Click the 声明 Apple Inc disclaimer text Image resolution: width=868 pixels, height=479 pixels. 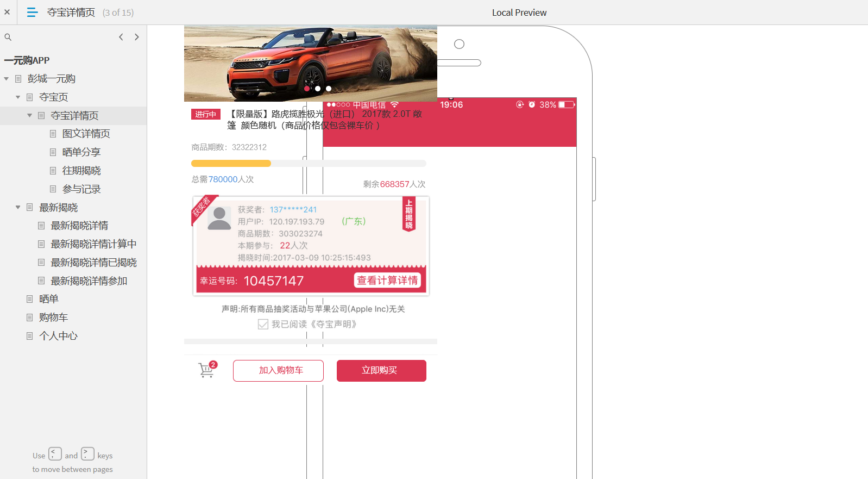pyautogui.click(x=313, y=309)
